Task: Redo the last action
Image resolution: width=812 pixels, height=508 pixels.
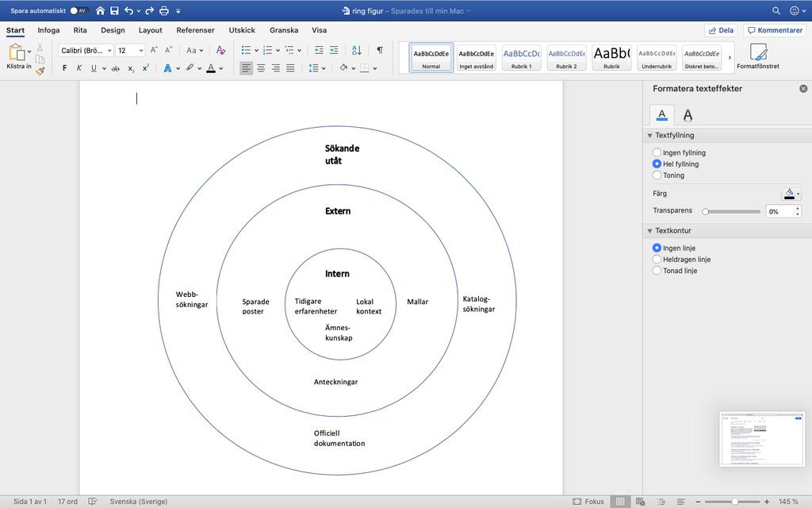Action: coord(150,10)
